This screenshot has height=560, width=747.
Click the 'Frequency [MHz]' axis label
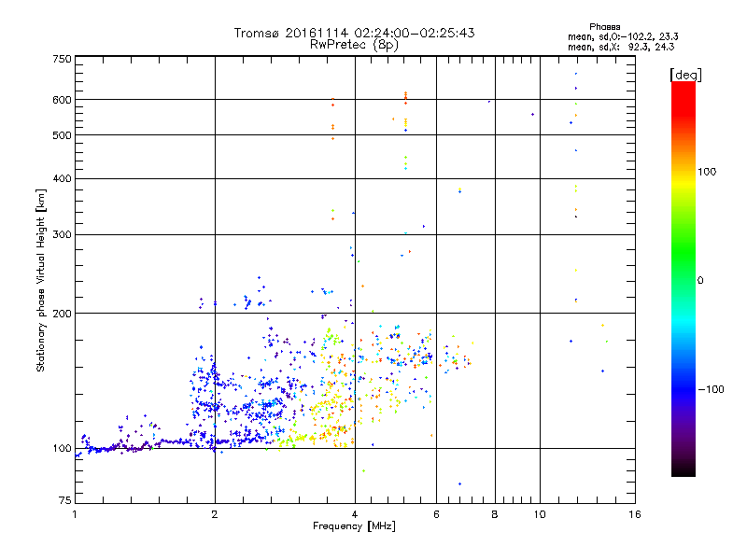click(354, 526)
